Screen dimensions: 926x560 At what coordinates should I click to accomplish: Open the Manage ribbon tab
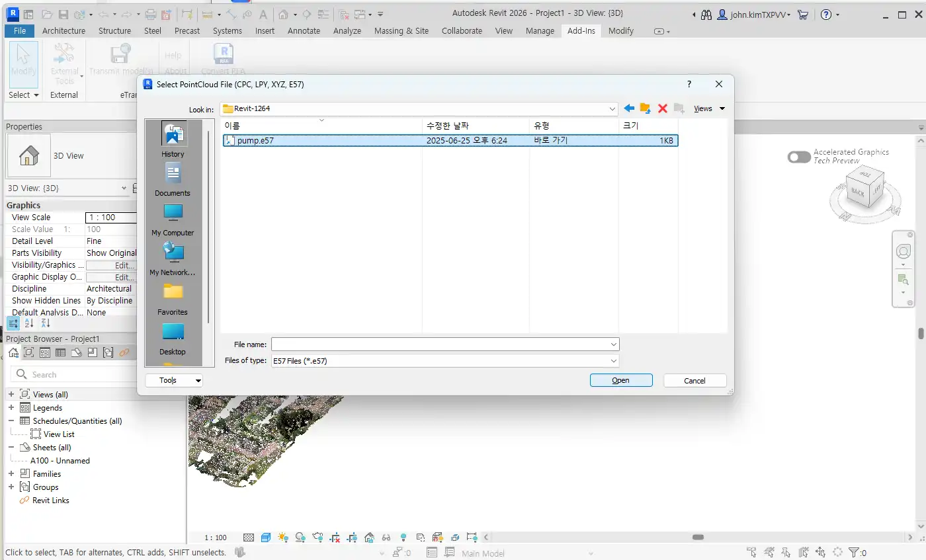click(540, 30)
